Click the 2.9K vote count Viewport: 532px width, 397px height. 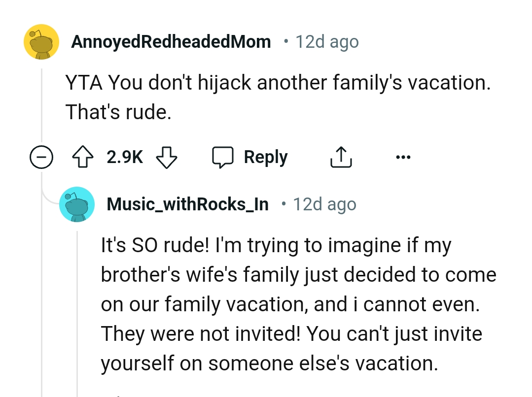[124, 157]
